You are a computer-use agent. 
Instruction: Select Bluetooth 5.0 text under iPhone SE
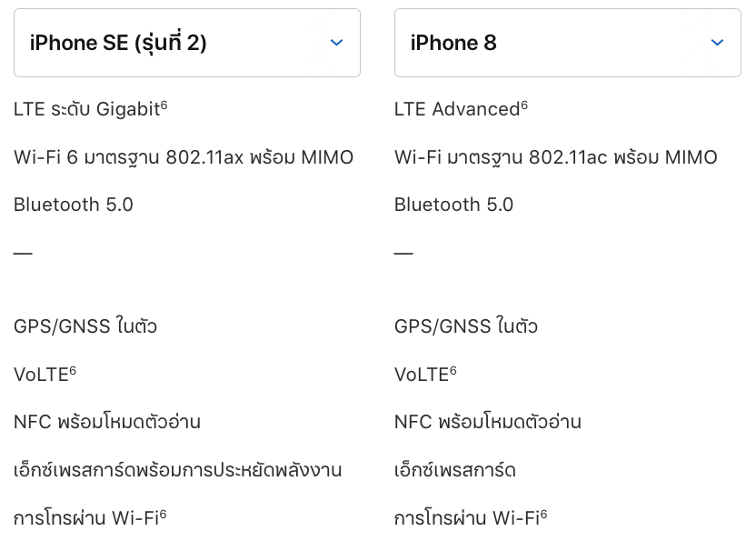pyautogui.click(x=74, y=205)
